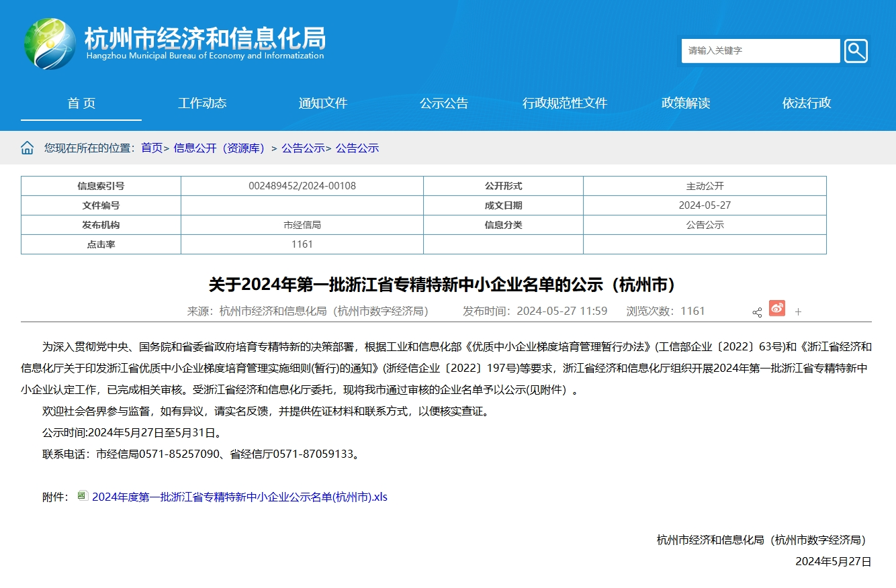Open the 首页 navigation tab
The width and height of the screenshot is (896, 588).
pos(81,103)
